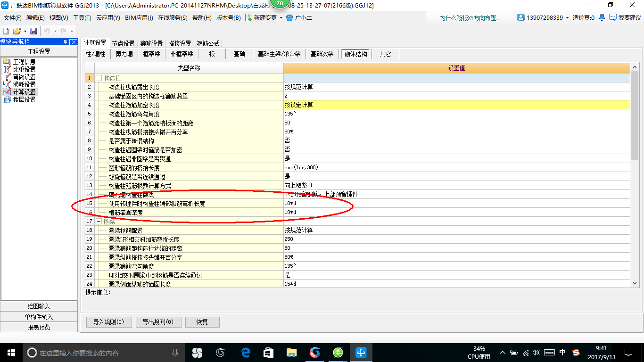Click the user account avatar icon
The width and height of the screenshot is (644, 362).
[521, 17]
